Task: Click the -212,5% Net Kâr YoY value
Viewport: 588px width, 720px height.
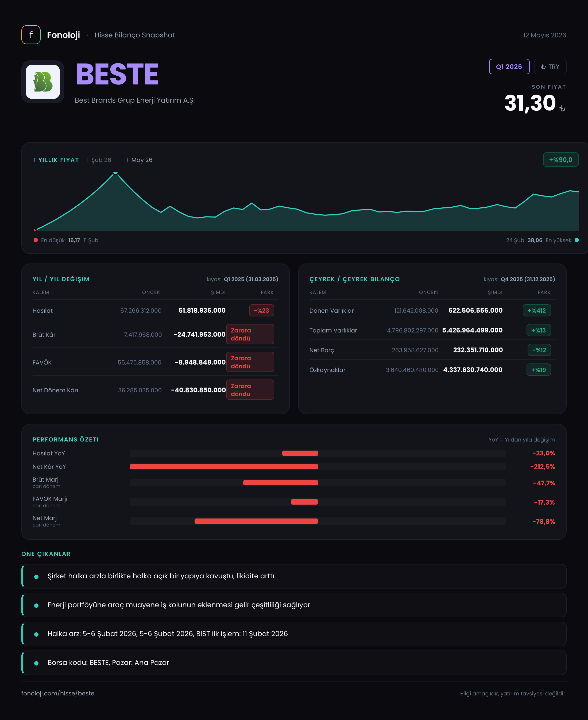Action: [x=543, y=467]
